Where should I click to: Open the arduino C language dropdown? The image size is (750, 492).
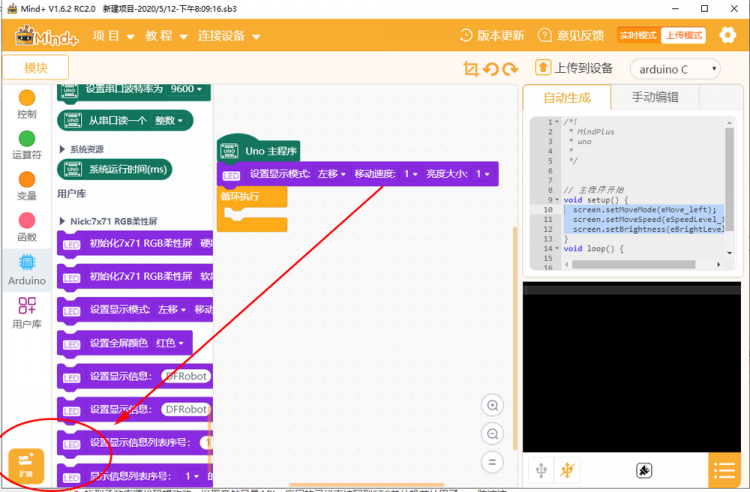675,69
